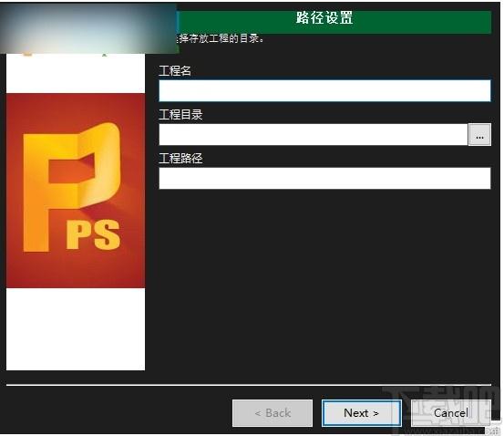
Task: Click the Next > button
Action: click(x=362, y=413)
